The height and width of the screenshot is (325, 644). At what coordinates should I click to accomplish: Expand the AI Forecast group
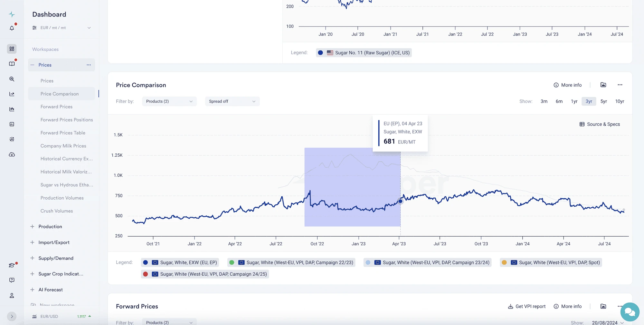click(32, 290)
